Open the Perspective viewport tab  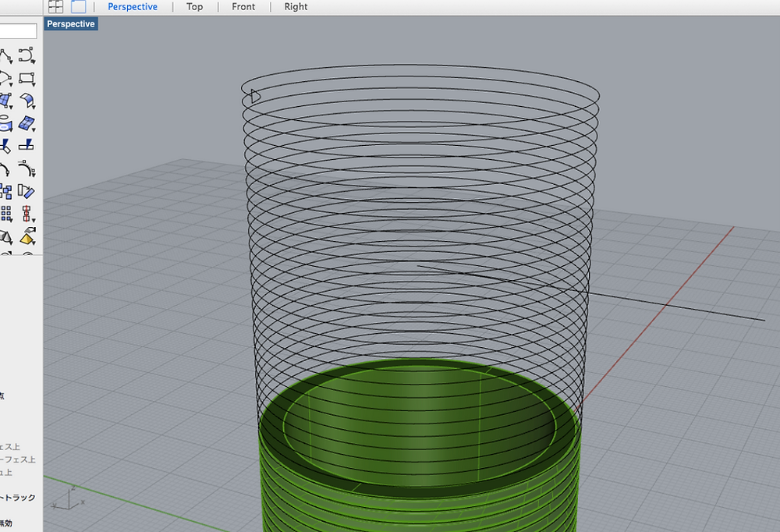point(133,7)
